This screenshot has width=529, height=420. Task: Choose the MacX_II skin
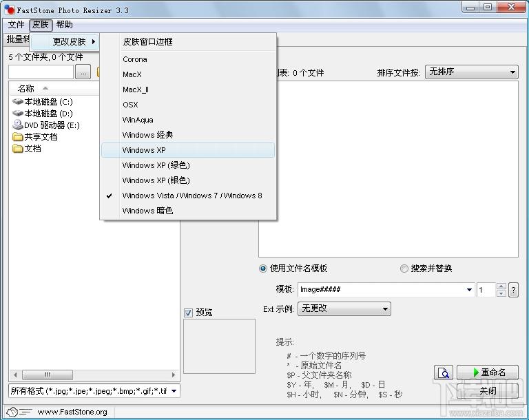[188, 90]
